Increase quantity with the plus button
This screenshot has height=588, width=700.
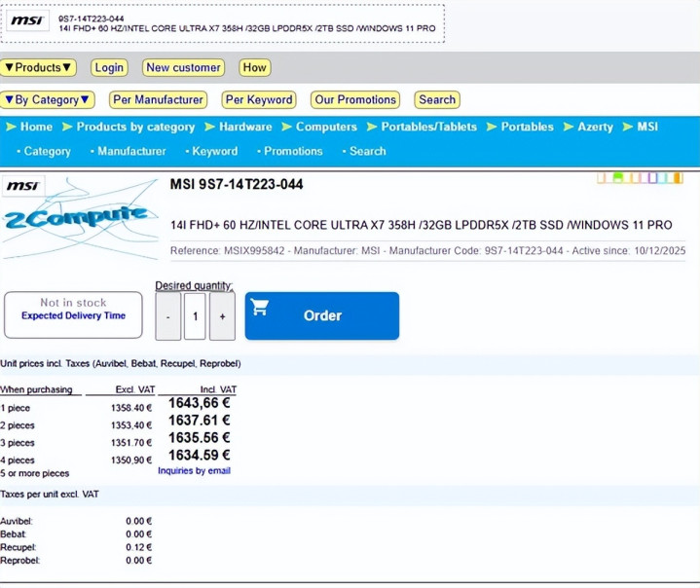pos(222,316)
